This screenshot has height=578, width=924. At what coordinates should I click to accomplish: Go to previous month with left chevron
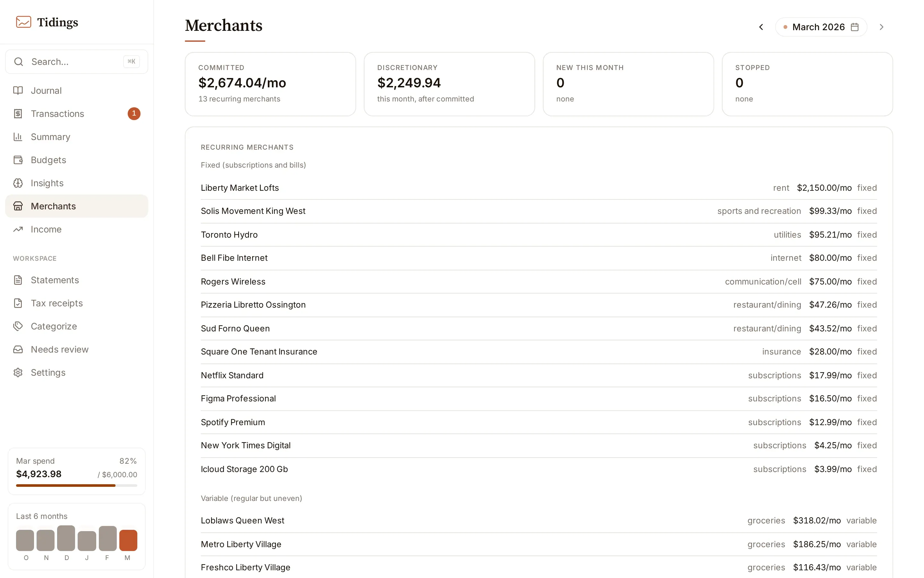coord(761,27)
